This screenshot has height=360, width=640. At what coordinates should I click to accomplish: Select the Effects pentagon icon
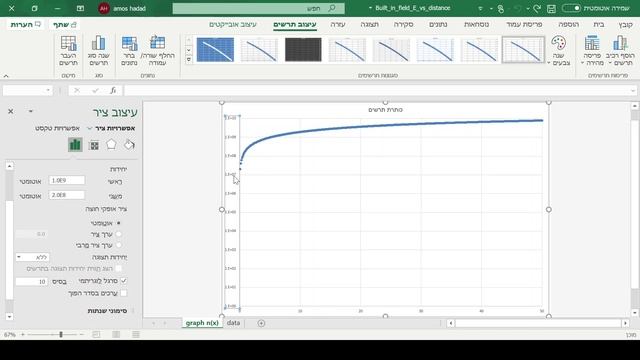pyautogui.click(x=111, y=144)
